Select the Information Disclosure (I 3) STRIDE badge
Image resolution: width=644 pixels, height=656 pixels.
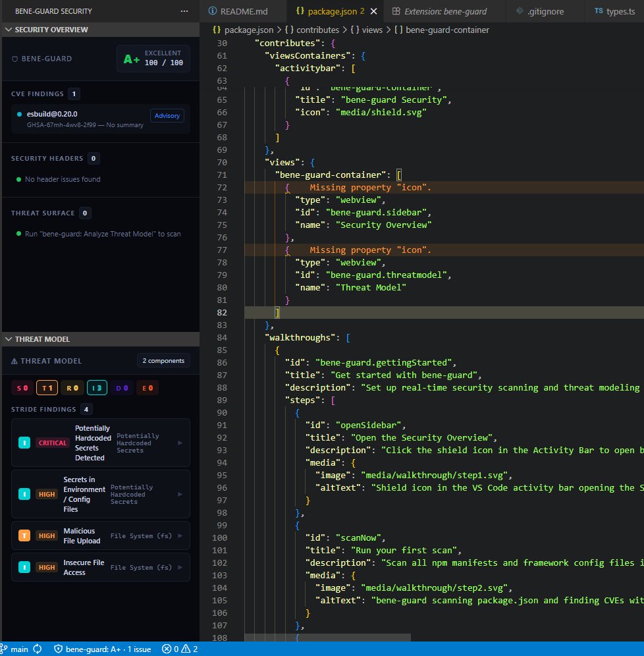point(96,388)
